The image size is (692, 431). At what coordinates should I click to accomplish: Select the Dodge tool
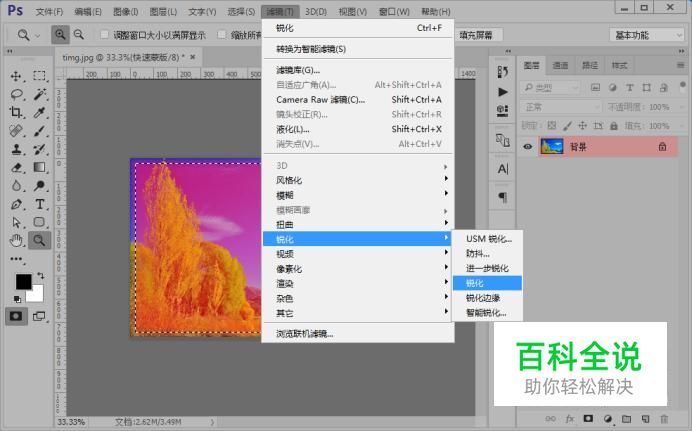pyautogui.click(x=39, y=186)
